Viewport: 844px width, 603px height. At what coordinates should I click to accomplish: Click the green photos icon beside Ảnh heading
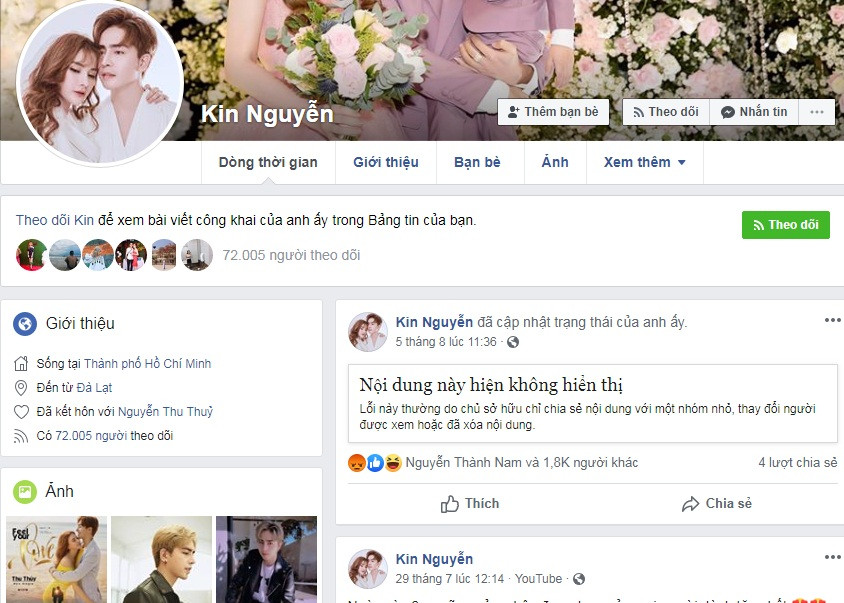[24, 490]
